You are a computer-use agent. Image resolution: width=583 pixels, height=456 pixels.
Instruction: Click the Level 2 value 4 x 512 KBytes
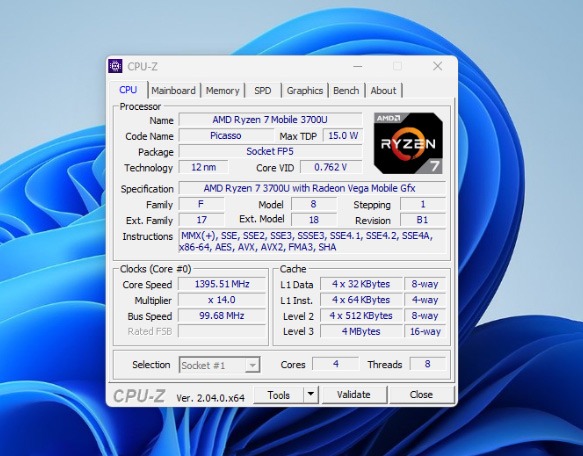[361, 316]
